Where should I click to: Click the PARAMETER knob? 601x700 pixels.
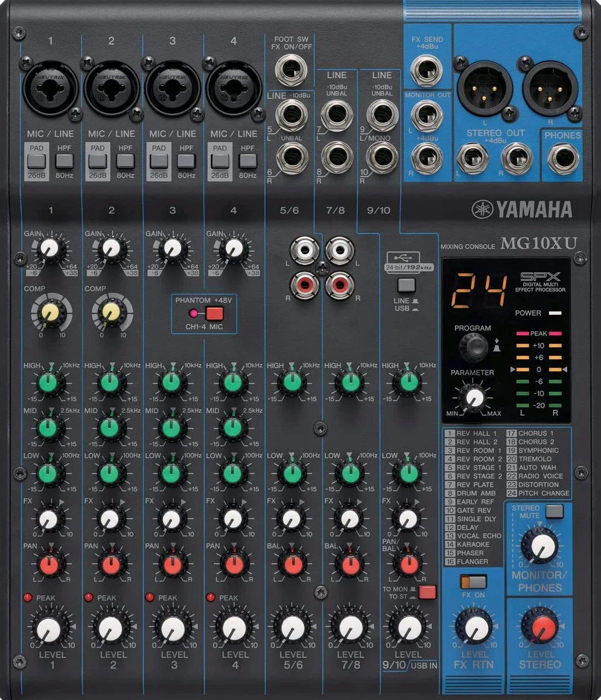coord(474,397)
